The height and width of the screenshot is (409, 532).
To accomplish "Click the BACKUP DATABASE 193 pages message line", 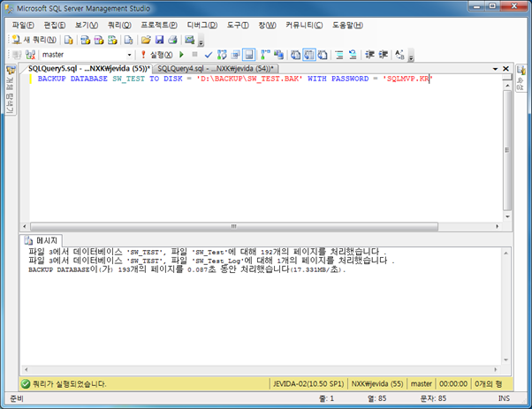I will click(187, 269).
